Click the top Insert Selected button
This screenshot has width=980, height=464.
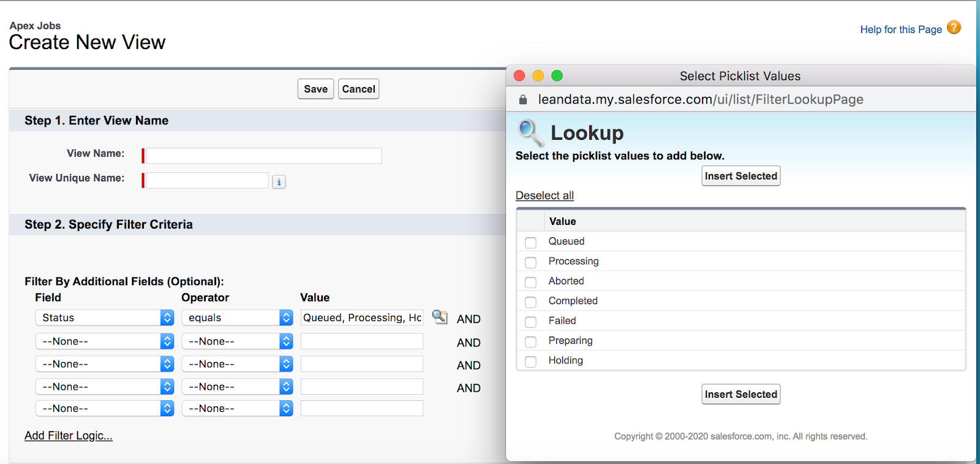[741, 176]
